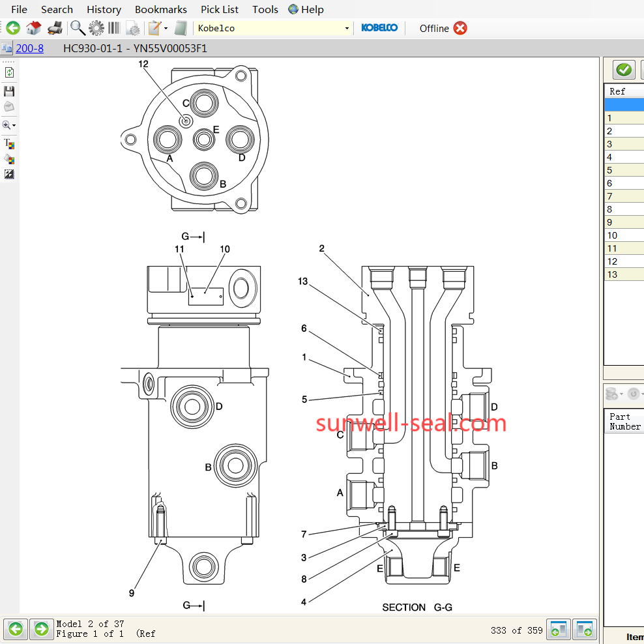Screen dimensions: 644x644
Task: Open the Pick List menu
Action: pos(219,9)
